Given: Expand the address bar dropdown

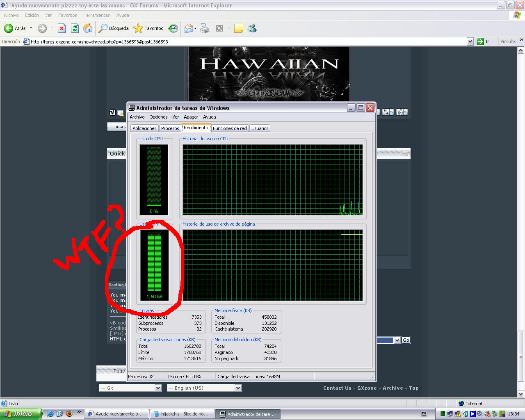Looking at the screenshot, I should (x=470, y=41).
